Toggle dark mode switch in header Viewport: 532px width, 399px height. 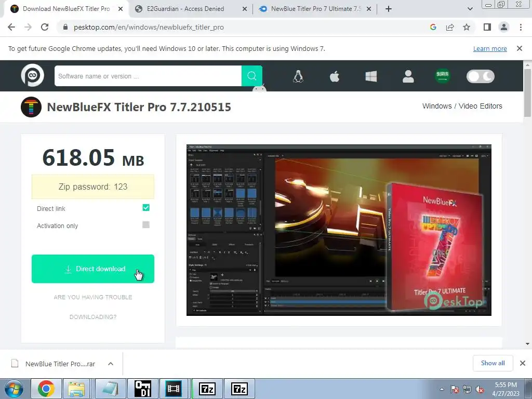click(481, 76)
